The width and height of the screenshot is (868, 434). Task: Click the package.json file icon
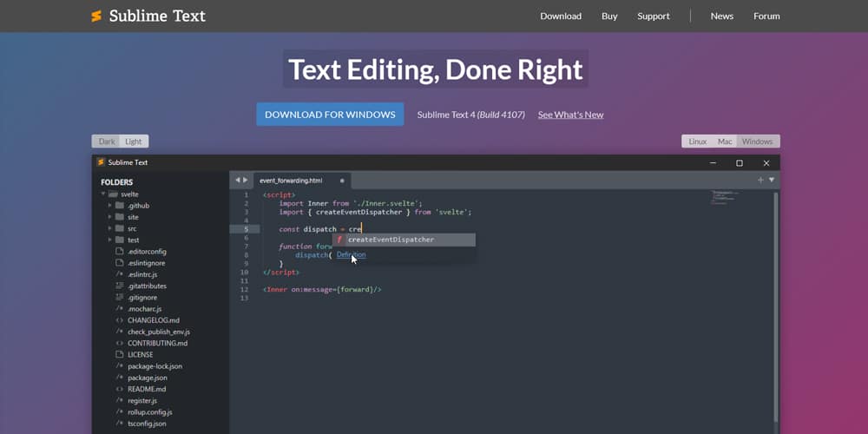click(119, 378)
